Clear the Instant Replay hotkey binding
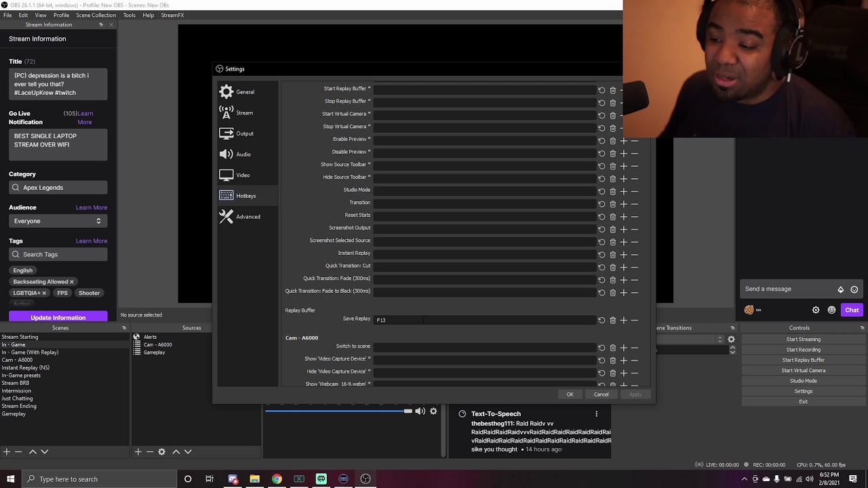This screenshot has width=868, height=488. click(612, 255)
